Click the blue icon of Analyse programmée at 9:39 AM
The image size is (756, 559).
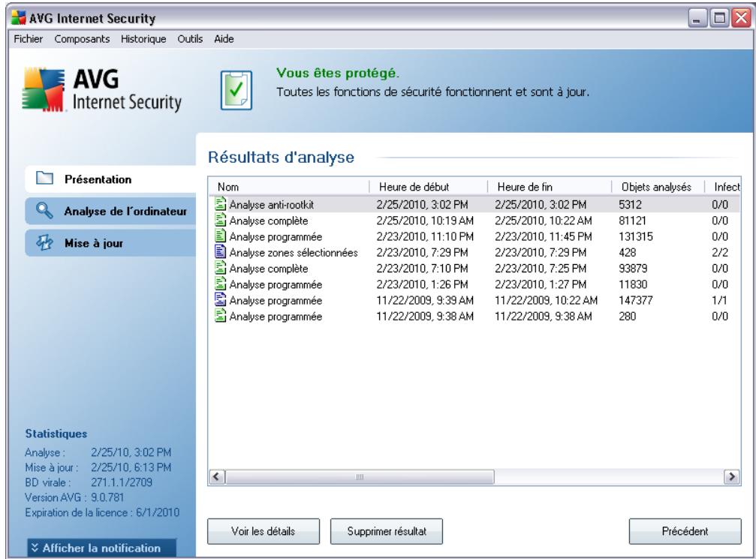coord(220,299)
